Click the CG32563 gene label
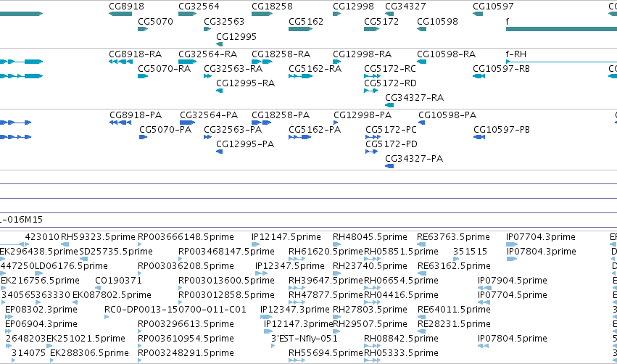Image resolution: width=617 pixels, height=364 pixels. click(224, 21)
